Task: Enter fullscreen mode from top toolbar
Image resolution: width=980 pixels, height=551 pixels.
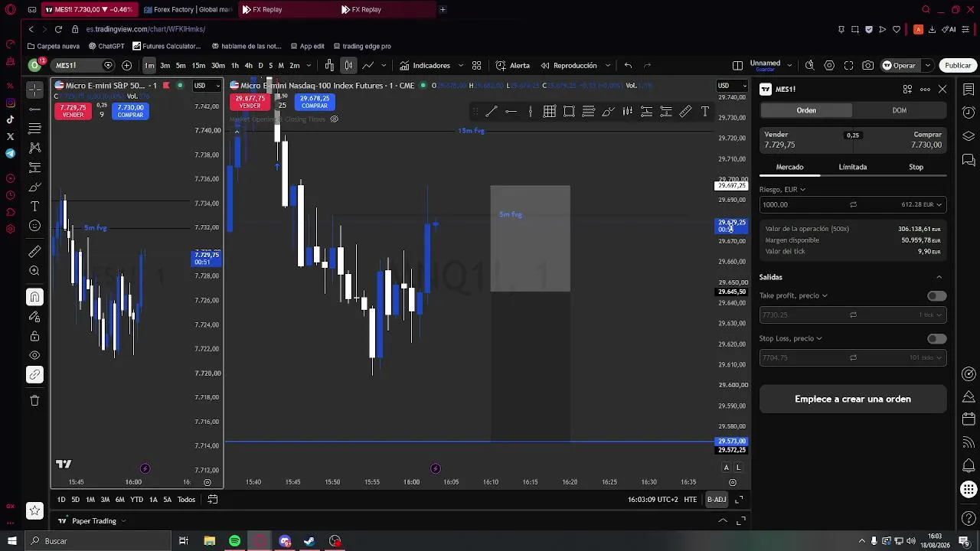Action: tap(848, 66)
